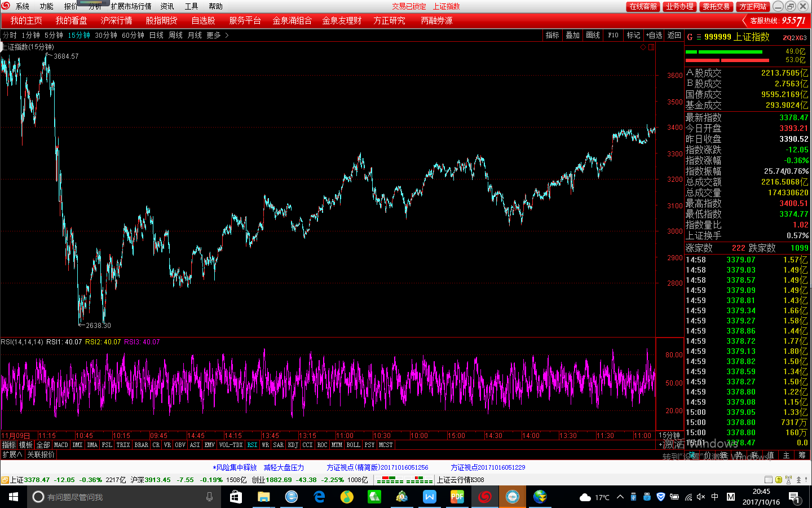Switch to 日线 daily chart
The width and height of the screenshot is (812, 508).
click(x=156, y=35)
